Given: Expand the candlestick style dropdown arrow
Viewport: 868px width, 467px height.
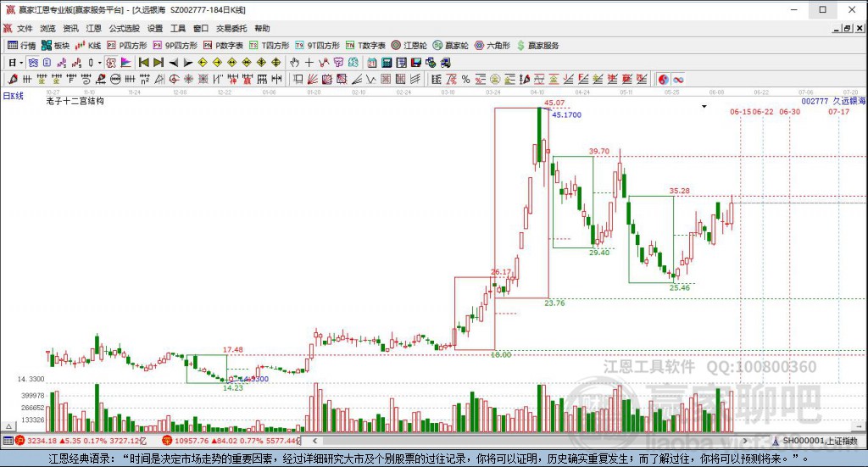Looking at the screenshot, I should point(99,63).
